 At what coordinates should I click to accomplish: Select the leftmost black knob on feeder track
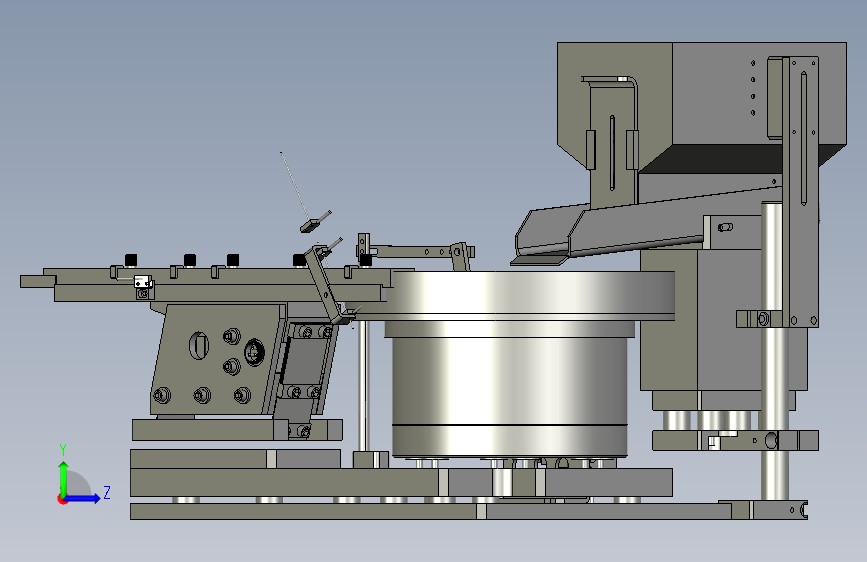(x=130, y=260)
